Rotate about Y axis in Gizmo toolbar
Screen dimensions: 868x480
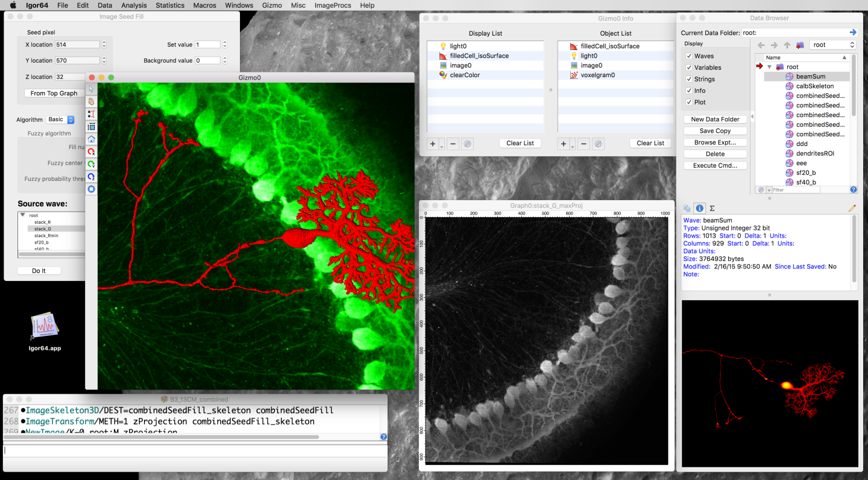tap(92, 164)
